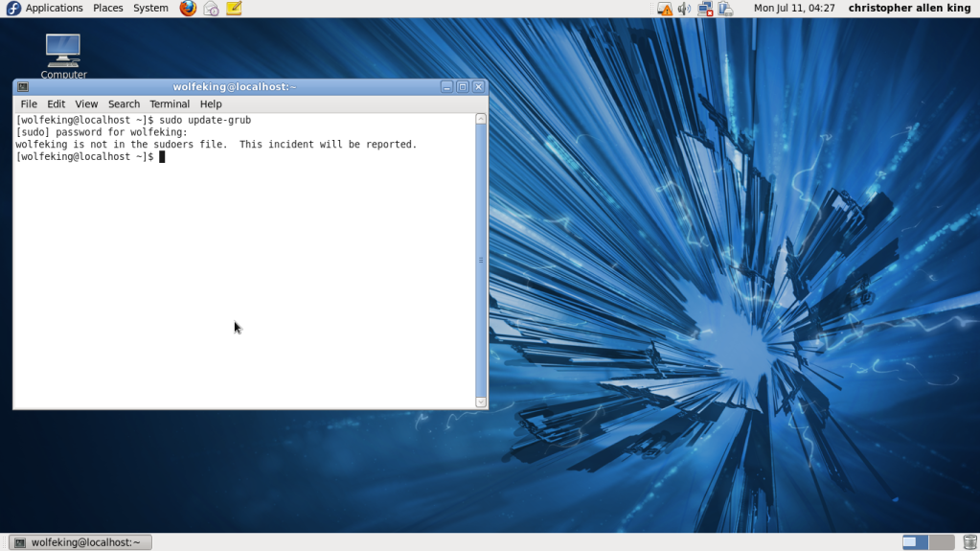Expand the System menu

[x=150, y=9]
